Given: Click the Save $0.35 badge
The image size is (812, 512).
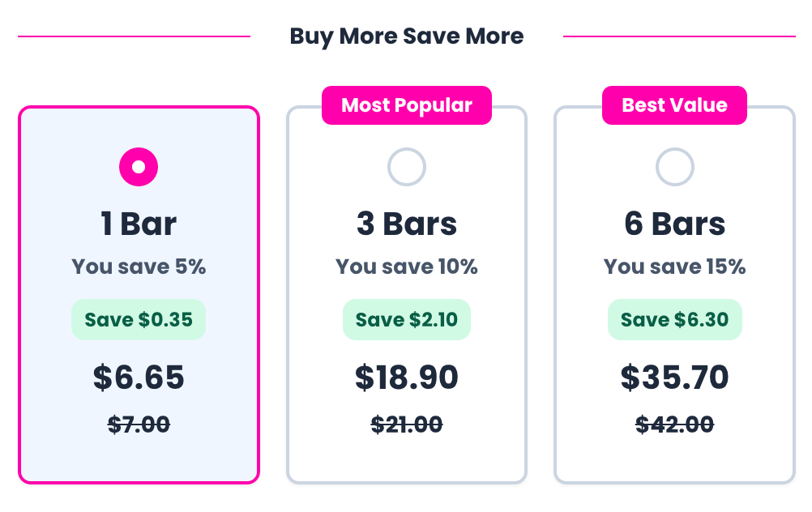Looking at the screenshot, I should [139, 319].
